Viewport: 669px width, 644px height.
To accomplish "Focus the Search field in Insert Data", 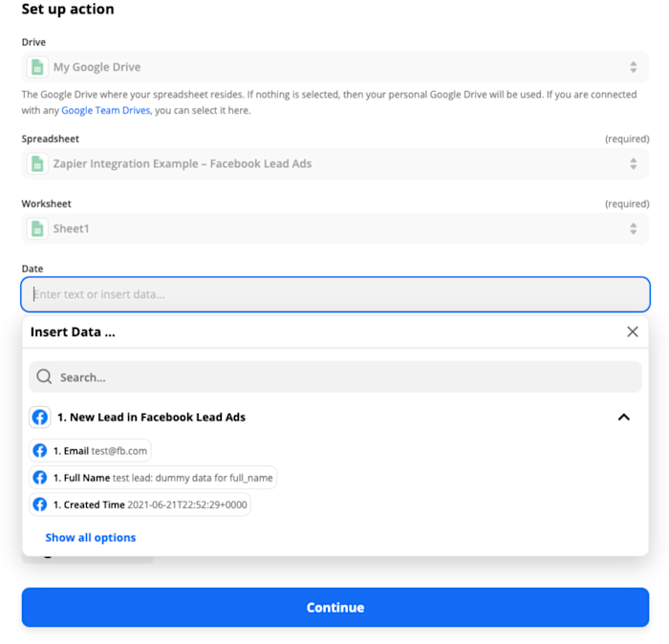I will 335,377.
